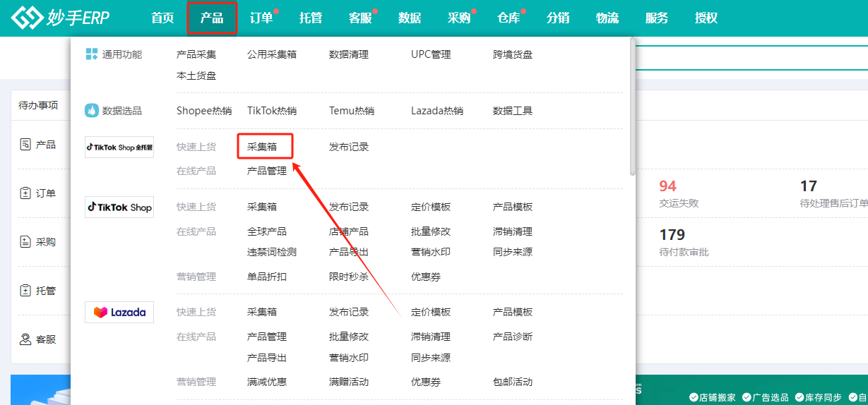Open 采集箱 under TikTok Shop 全托管
Screen dimensions: 868x405
point(262,147)
